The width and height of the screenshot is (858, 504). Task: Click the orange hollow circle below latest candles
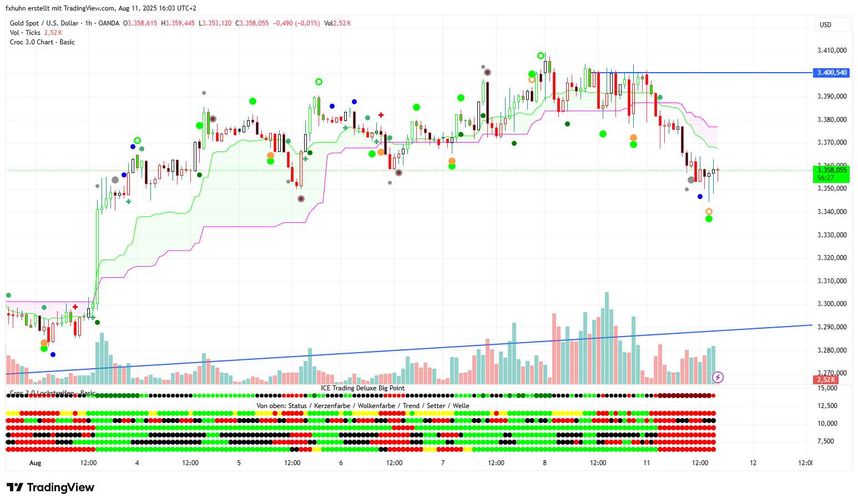(709, 211)
